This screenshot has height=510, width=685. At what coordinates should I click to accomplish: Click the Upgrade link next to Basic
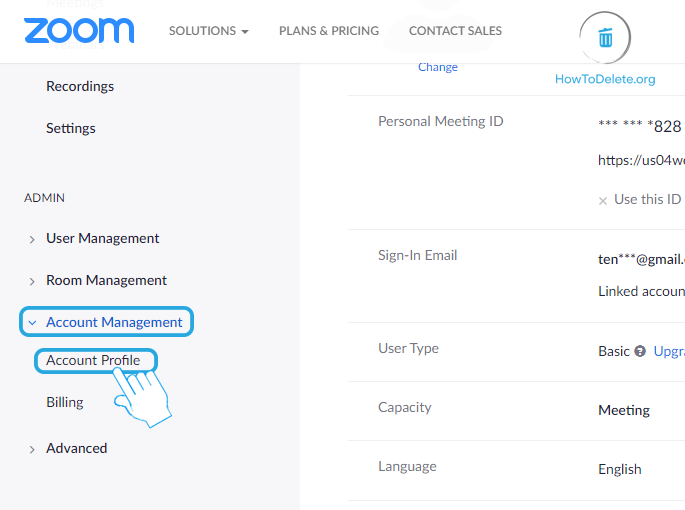coord(669,352)
